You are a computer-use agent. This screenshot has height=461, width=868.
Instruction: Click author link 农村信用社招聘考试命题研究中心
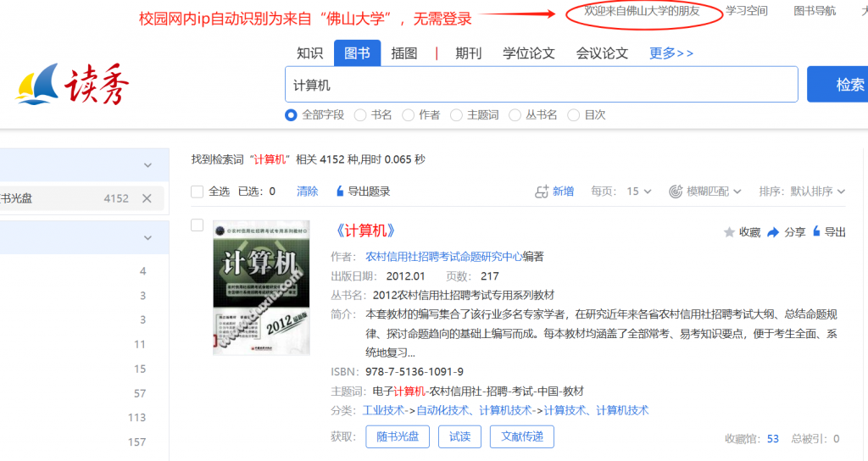(444, 257)
